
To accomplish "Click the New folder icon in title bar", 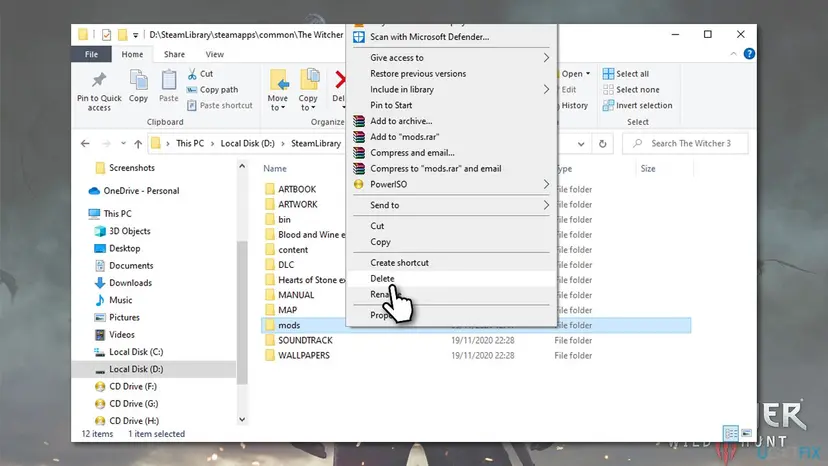I will pyautogui.click(x=122, y=35).
